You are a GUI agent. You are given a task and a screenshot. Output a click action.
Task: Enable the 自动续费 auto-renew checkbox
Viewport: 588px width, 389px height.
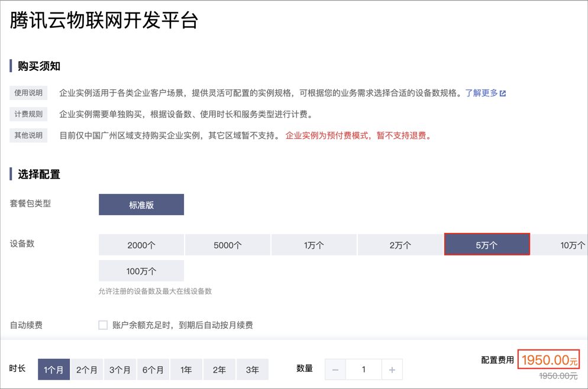(x=103, y=325)
